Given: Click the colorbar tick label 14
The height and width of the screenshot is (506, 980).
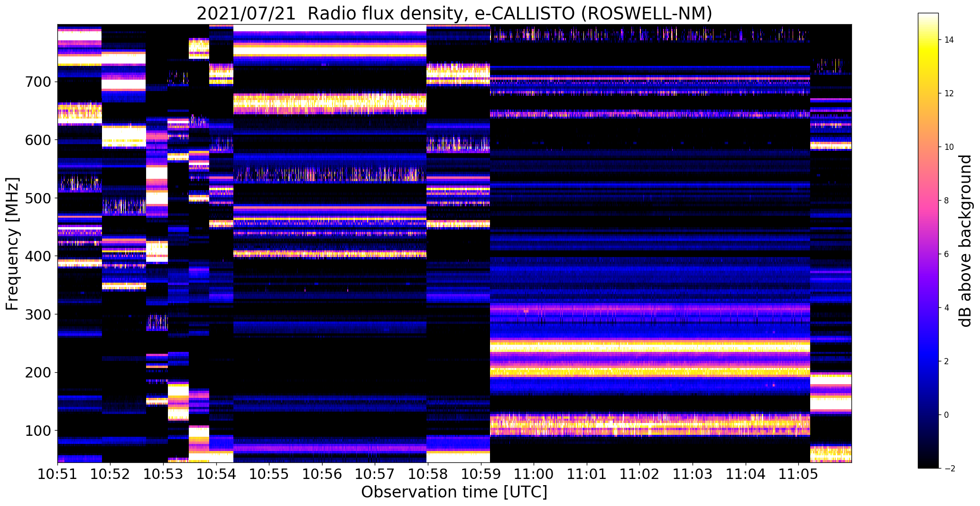Looking at the screenshot, I should tap(949, 40).
